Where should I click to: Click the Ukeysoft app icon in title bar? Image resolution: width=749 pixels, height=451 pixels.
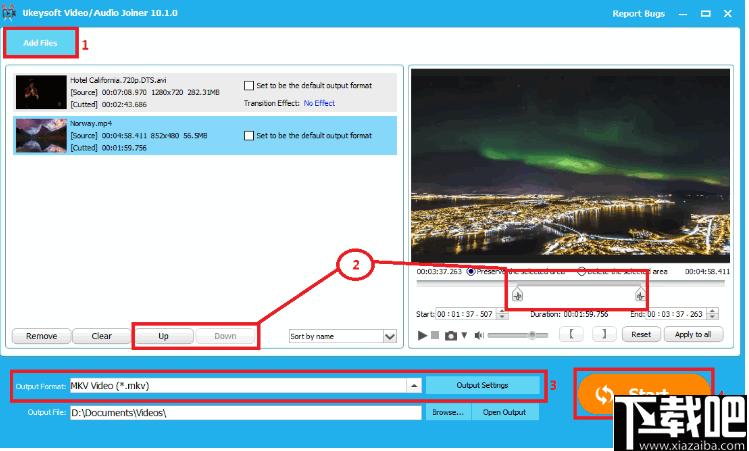tap(9, 13)
